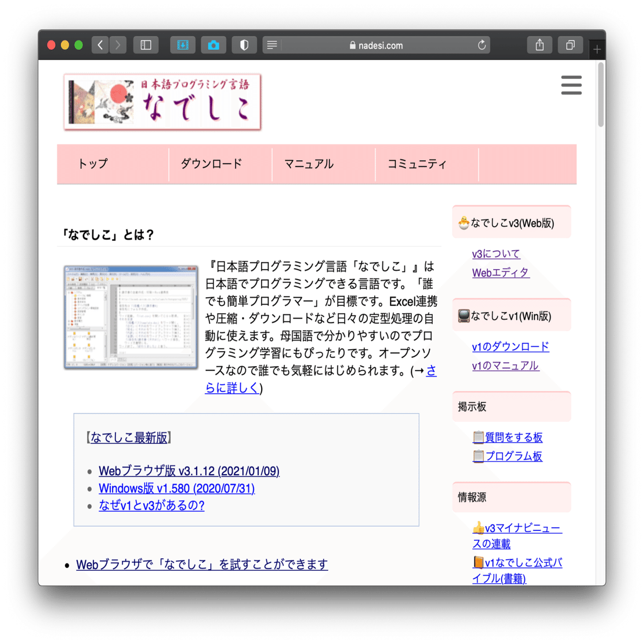This screenshot has height=644, width=644.
Task: Toggle the Safari sidebar icon
Action: pos(146,45)
